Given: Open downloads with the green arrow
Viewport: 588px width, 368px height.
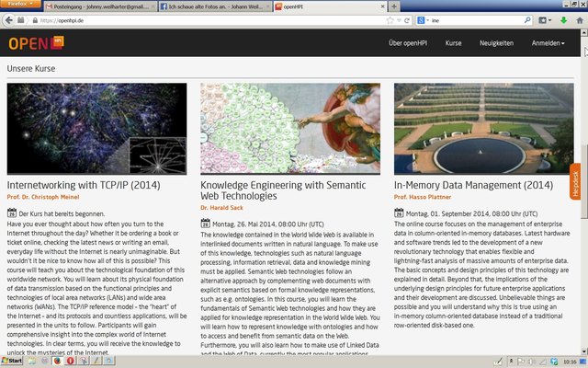Looking at the screenshot, I should pyautogui.click(x=563, y=20).
